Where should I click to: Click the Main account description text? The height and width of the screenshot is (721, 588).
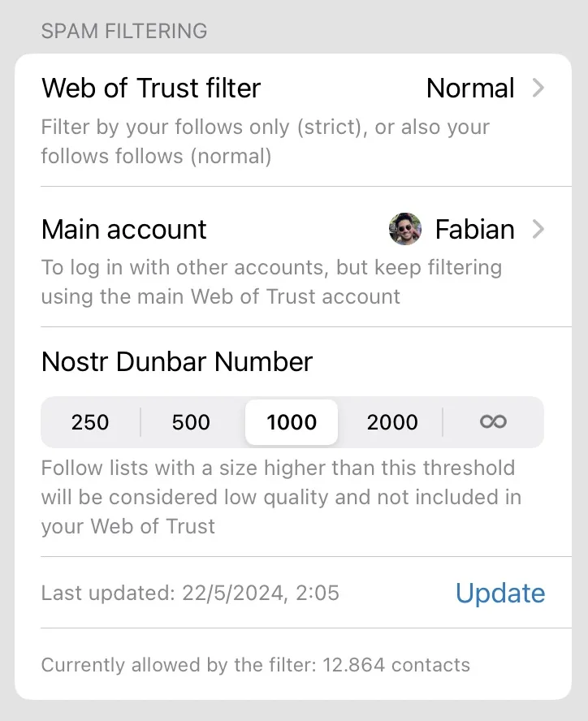(x=271, y=281)
